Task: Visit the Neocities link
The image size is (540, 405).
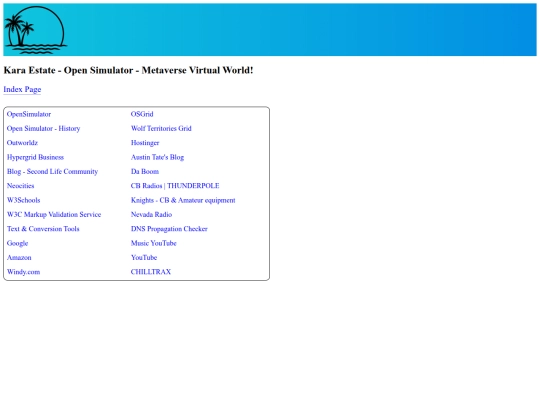Action: pyautogui.click(x=21, y=186)
